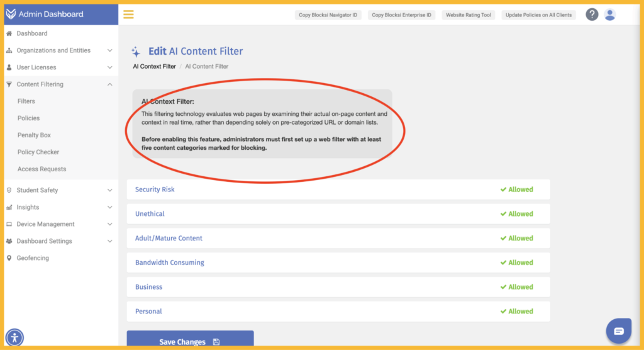Image resolution: width=644 pixels, height=350 pixels.
Task: Toggle the Business Allowed status
Action: point(517,286)
